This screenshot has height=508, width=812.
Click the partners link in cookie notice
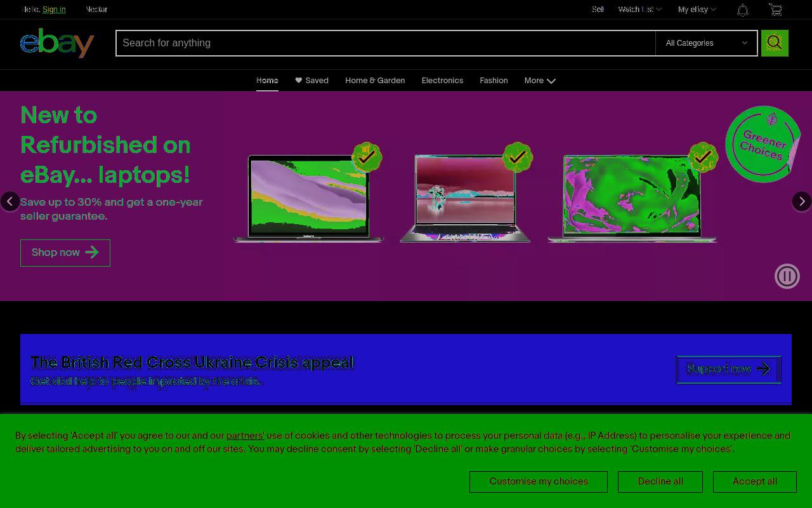click(245, 436)
